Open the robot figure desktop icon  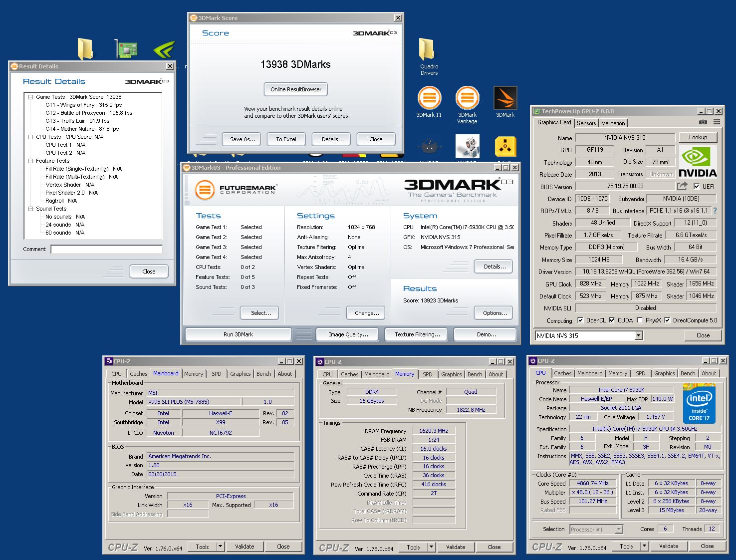(467, 147)
